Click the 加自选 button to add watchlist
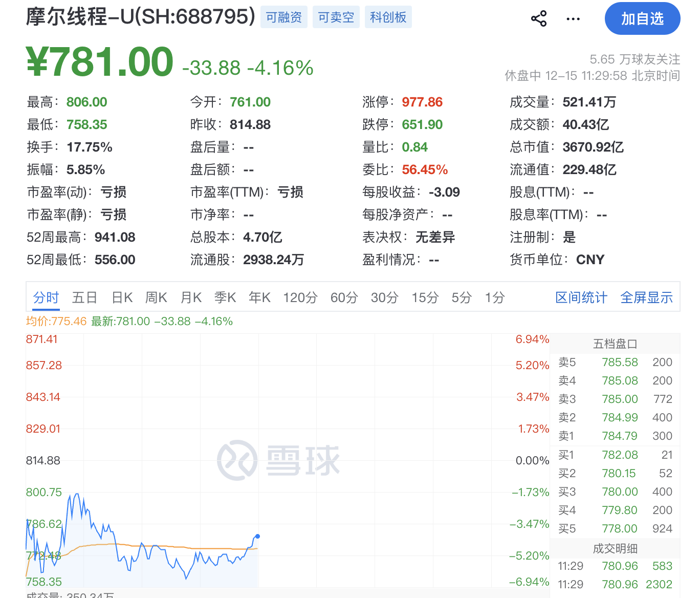Screen dimensions: 700x598 [642, 18]
